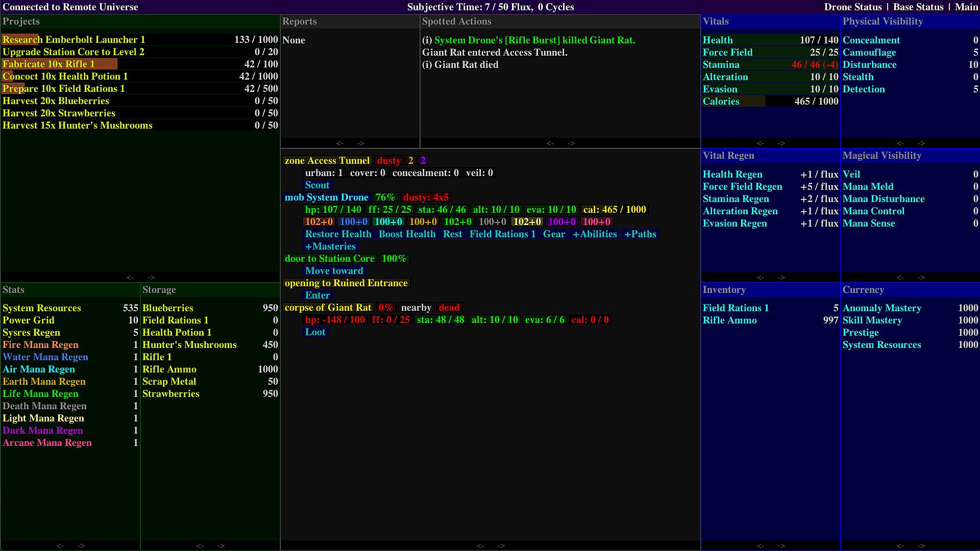Click next-page arrow in Spotted Actions panel
Viewport: 980px width, 551px height.
pos(571,143)
